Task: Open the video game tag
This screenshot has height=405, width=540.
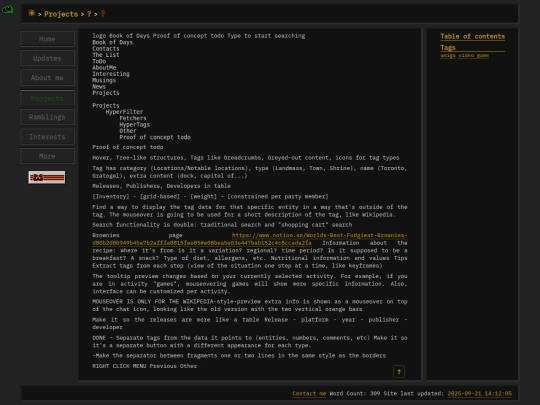Action: pos(474,55)
